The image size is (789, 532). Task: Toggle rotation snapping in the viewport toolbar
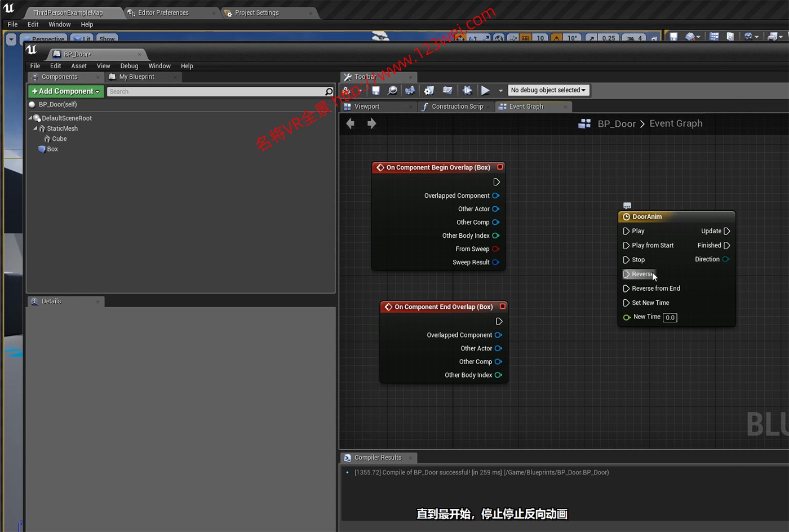pyautogui.click(x=557, y=38)
